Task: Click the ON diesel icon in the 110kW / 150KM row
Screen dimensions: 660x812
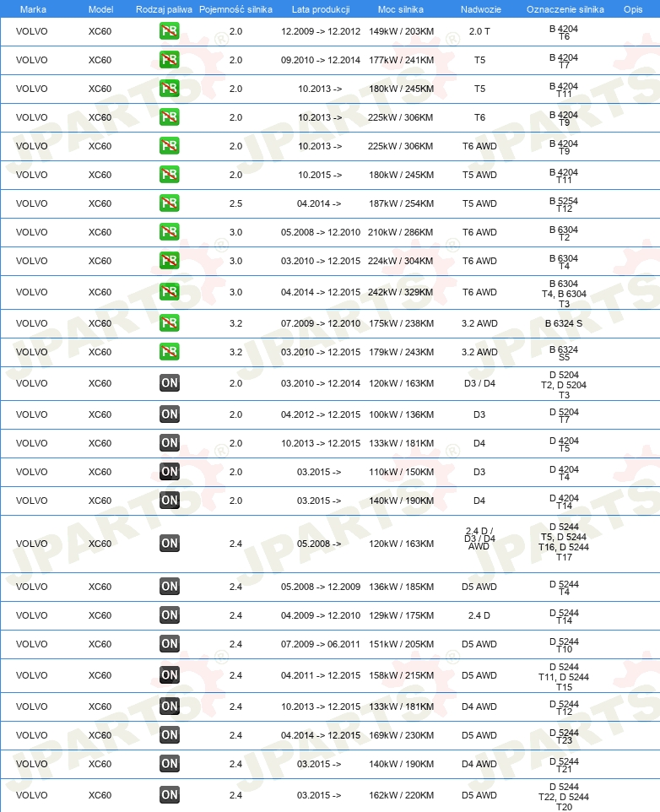Action: 170,472
